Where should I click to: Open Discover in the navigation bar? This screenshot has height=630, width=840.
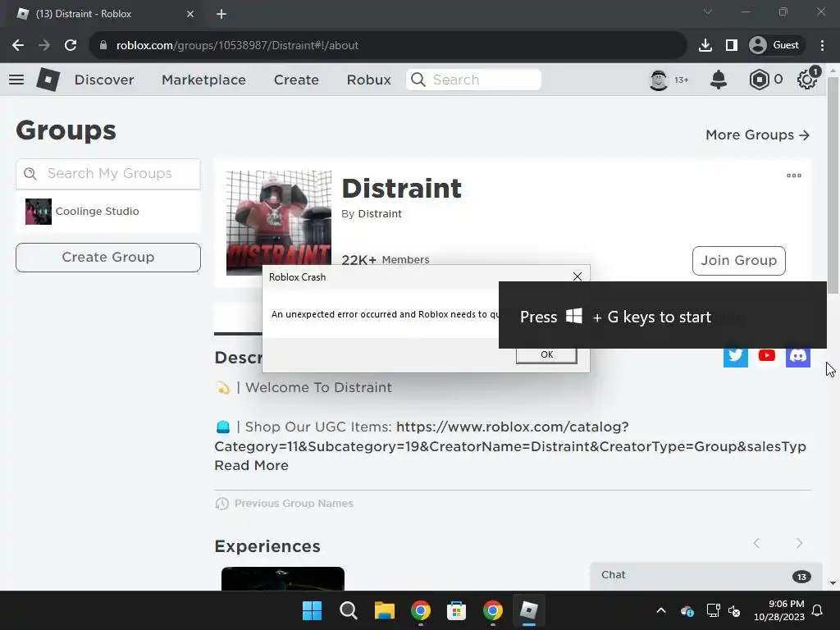pyautogui.click(x=104, y=80)
